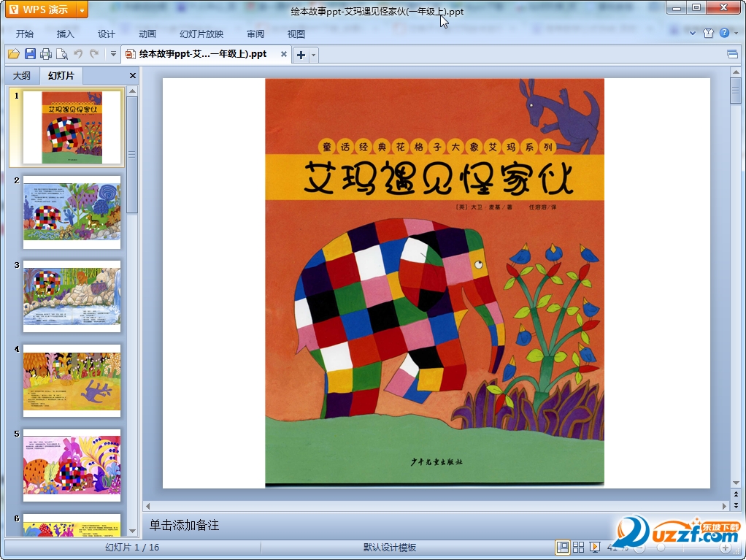Open Print Preview icon
The width and height of the screenshot is (746, 560).
pos(62,54)
